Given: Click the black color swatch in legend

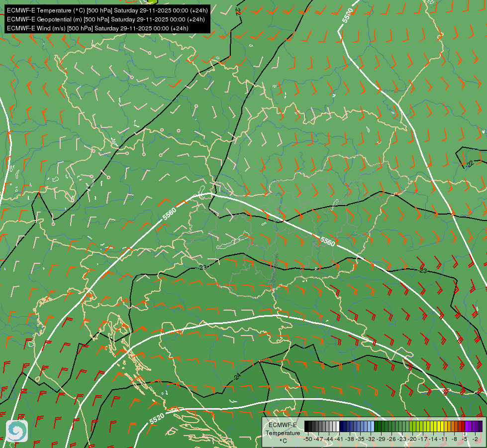Looking at the screenshot, I should click(x=306, y=426).
